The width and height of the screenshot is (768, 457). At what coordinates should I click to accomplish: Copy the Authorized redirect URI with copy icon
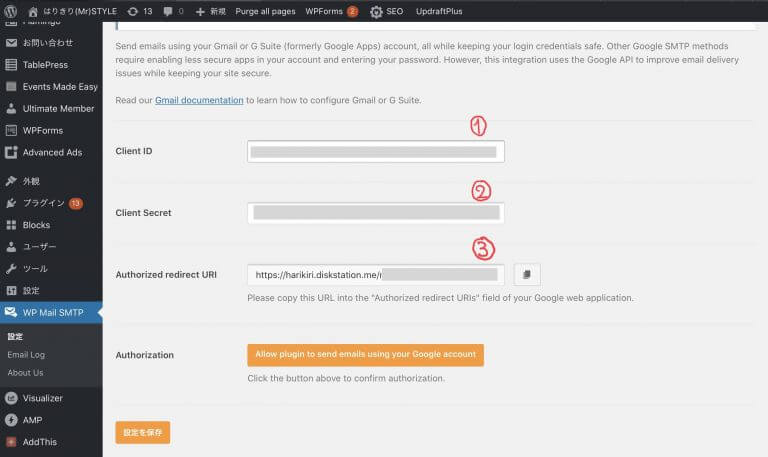tap(527, 274)
